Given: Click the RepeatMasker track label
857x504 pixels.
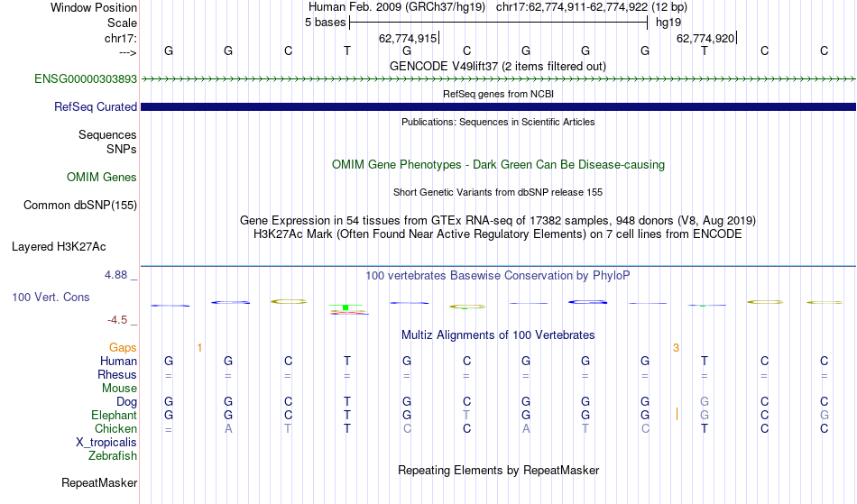Looking at the screenshot, I should tap(99, 482).
